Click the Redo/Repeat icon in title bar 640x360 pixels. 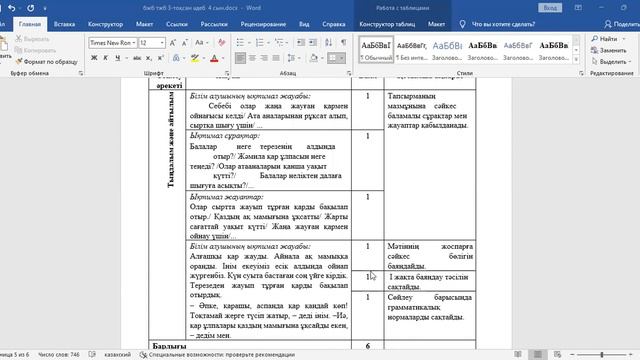[31, 8]
